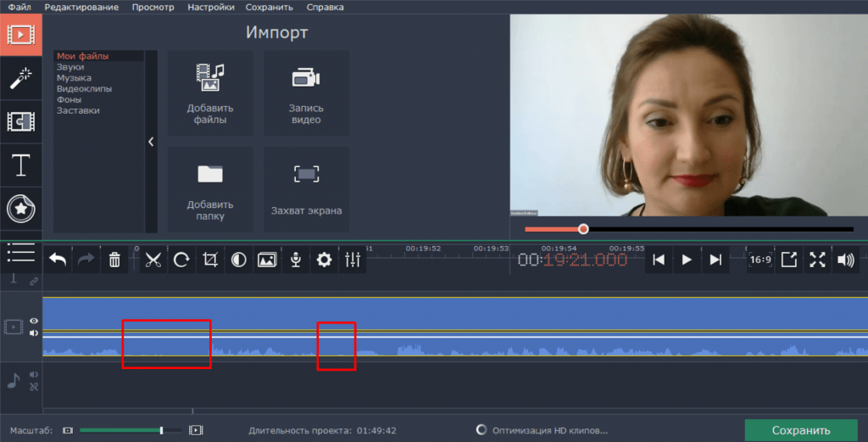Open the More tools list icon
This screenshot has height=442, width=868.
(20, 253)
